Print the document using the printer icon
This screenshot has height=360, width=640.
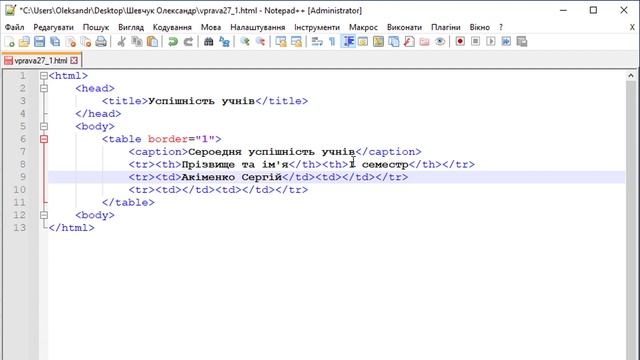(101, 42)
